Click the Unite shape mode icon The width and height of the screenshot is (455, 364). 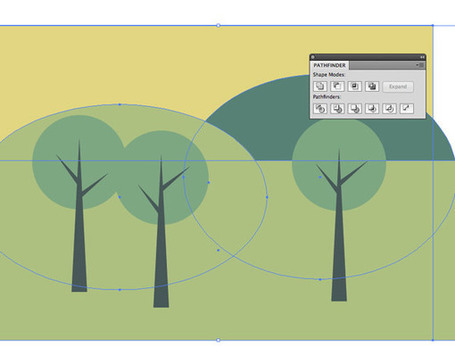click(x=320, y=86)
